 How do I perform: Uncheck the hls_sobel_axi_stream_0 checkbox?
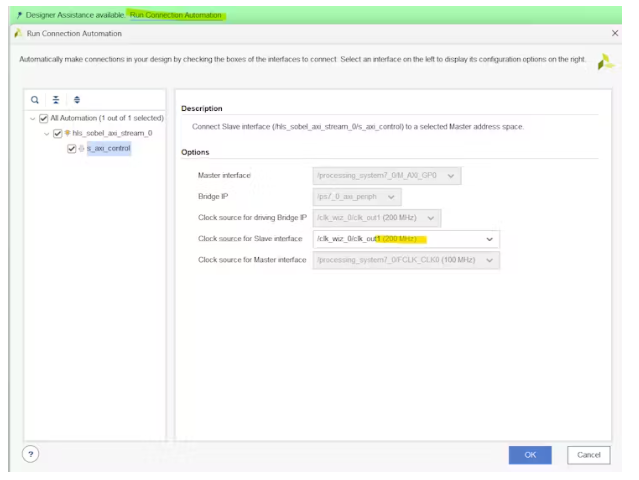58,133
